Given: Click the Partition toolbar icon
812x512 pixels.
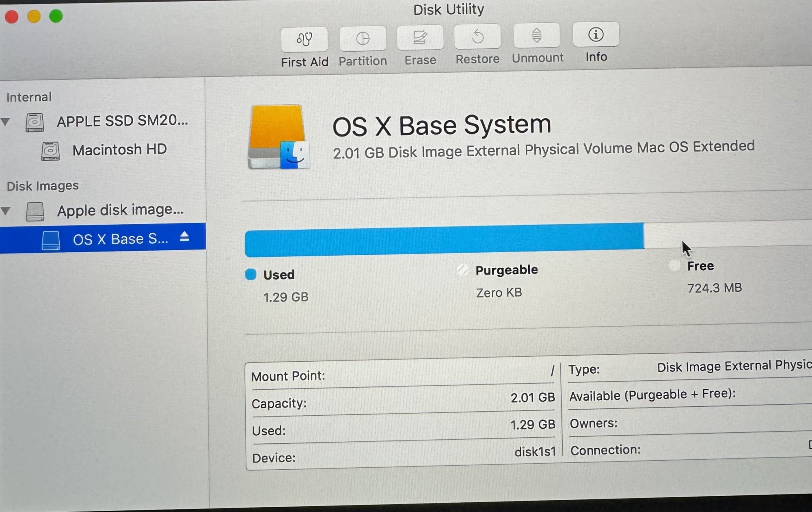Looking at the screenshot, I should coord(363,39).
